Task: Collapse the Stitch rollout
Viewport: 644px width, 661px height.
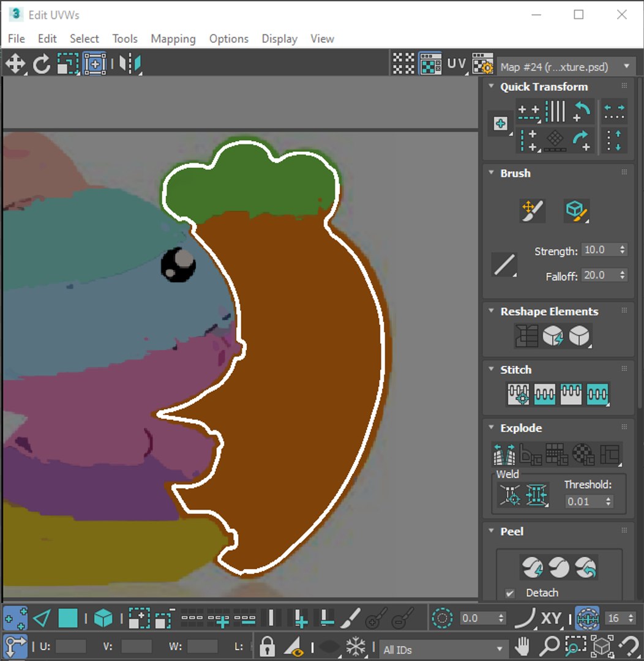Action: [491, 369]
